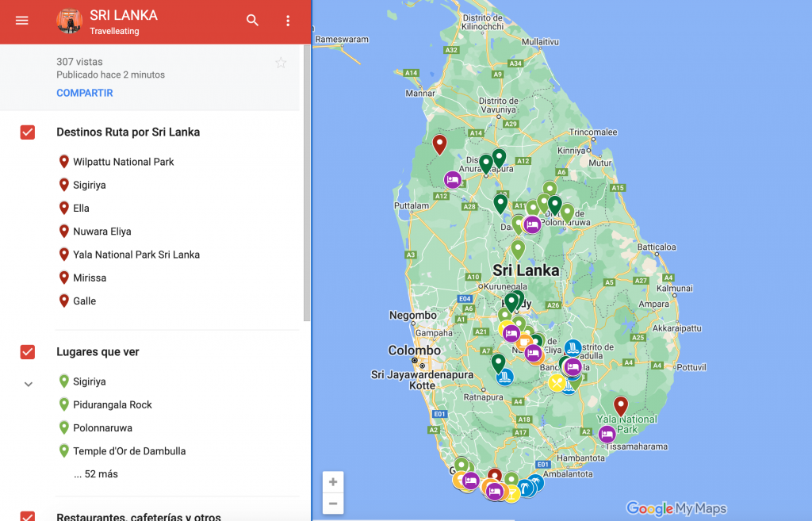Select Nuwara Eliya in the destinations list
Image resolution: width=812 pixels, height=521 pixels.
tap(101, 232)
